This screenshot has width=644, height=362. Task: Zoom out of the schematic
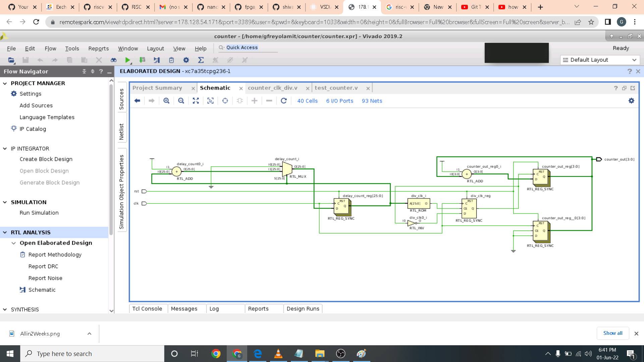coord(181,101)
